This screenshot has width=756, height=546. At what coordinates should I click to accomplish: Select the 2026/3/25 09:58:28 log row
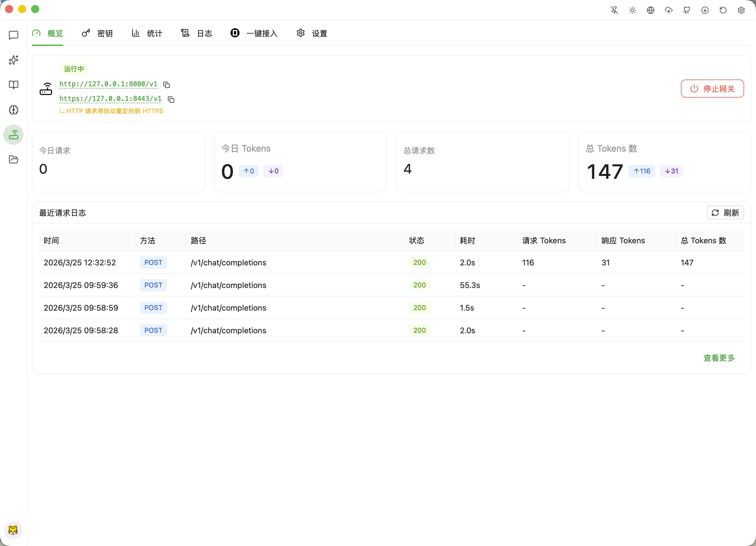[391, 330]
